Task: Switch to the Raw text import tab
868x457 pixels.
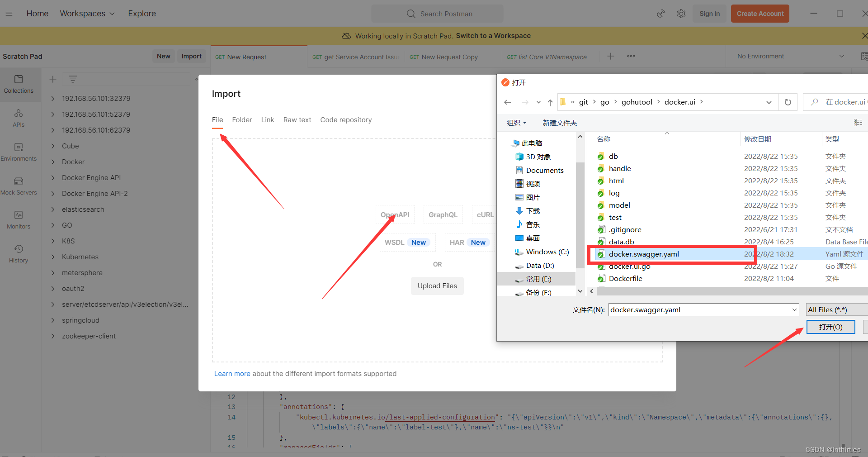Action: [297, 119]
